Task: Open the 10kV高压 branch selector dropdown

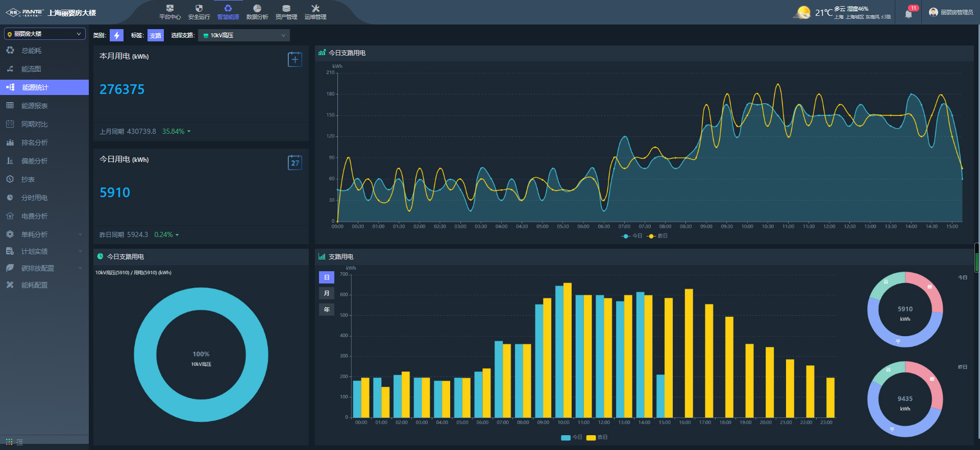Action: (x=243, y=35)
